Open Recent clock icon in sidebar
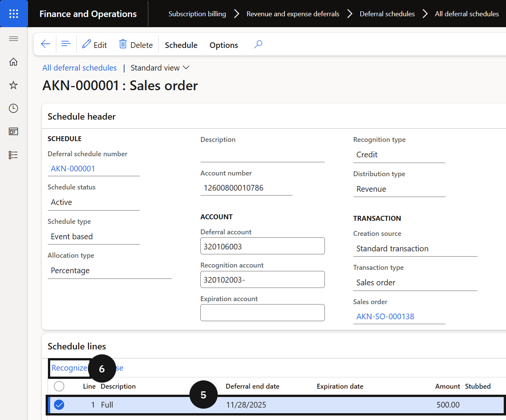Screen dimensions: 506x420 (x=14, y=108)
